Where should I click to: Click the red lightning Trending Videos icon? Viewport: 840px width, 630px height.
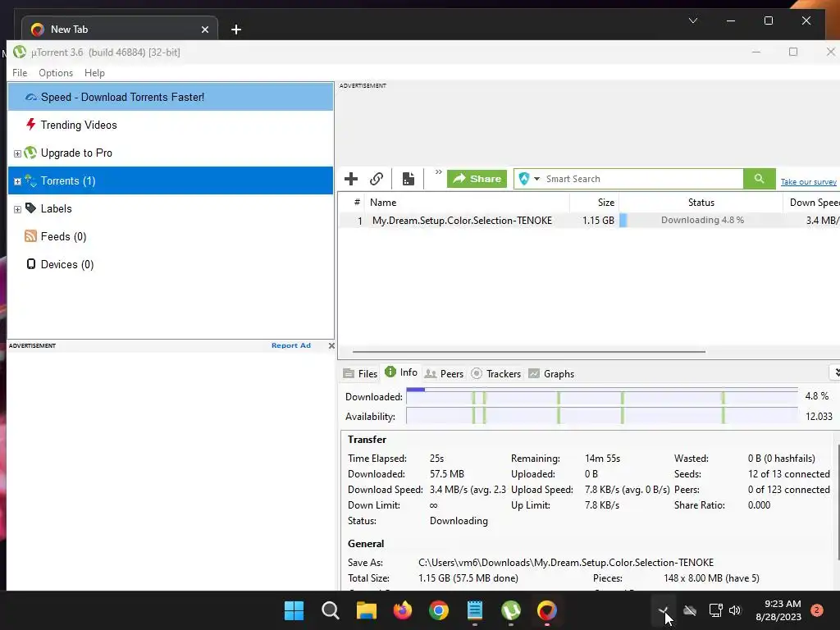point(31,125)
